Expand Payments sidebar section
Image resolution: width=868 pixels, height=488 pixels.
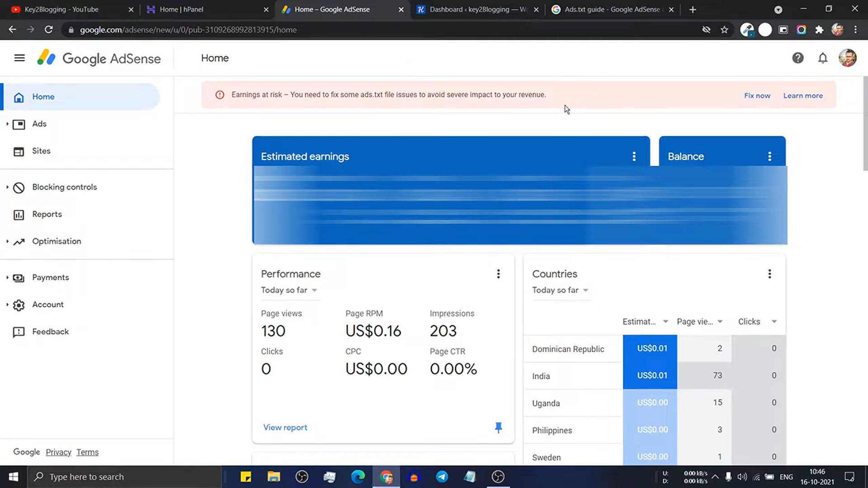point(7,277)
